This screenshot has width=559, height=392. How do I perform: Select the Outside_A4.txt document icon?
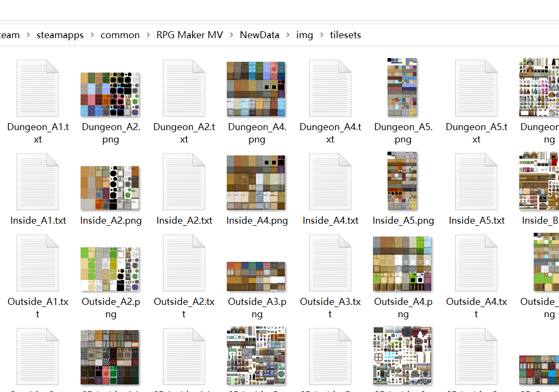tap(476, 263)
